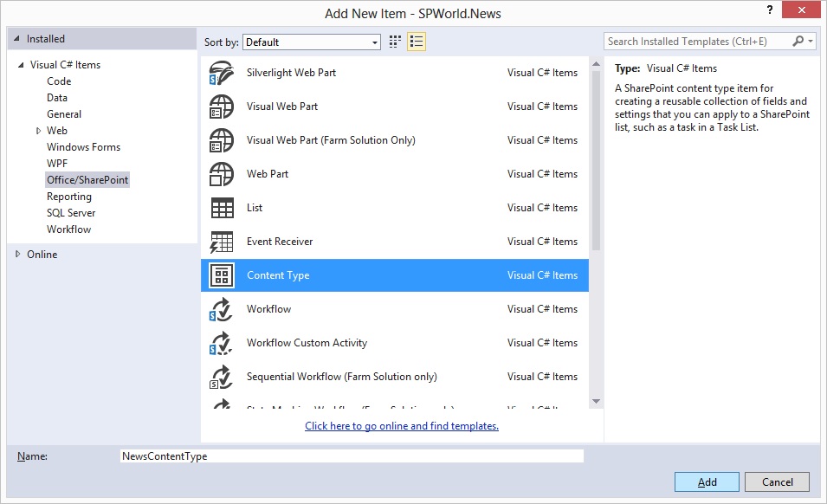Click the template list scrollbar thumb

596,159
